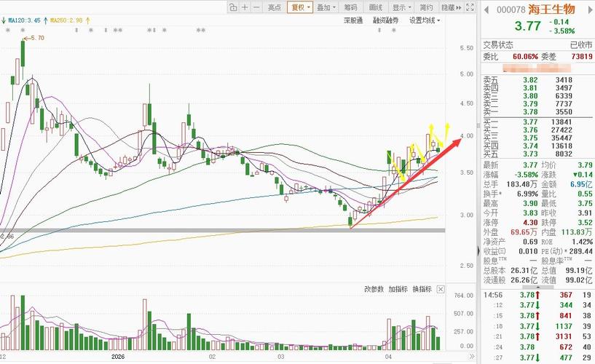
Task: Click the 换手 value 6.99%
Action: click(527, 194)
